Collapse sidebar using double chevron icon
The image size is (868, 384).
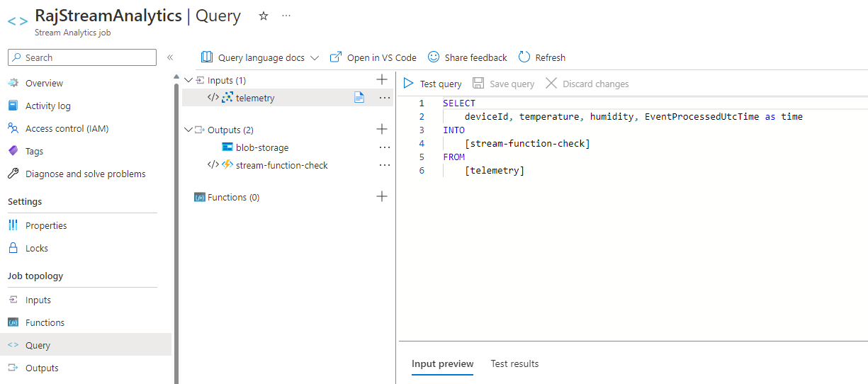(x=170, y=57)
